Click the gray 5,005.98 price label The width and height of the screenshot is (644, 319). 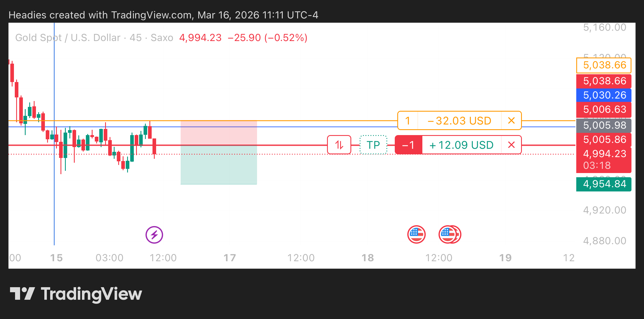[x=604, y=125]
